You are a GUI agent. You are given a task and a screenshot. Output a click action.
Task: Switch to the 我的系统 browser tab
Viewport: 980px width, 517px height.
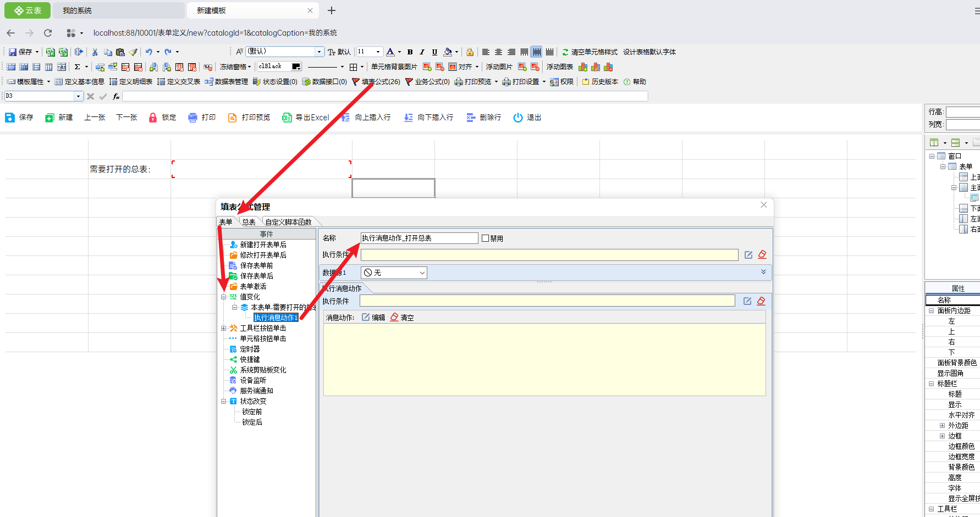click(119, 10)
